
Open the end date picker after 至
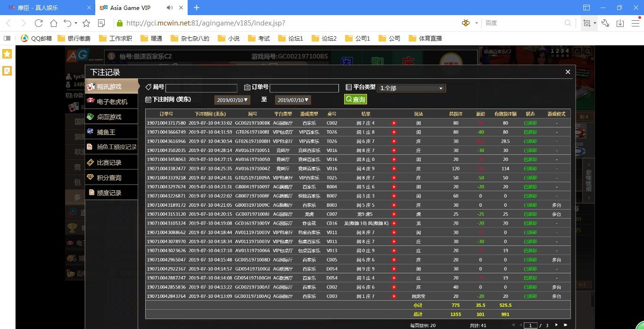293,100
